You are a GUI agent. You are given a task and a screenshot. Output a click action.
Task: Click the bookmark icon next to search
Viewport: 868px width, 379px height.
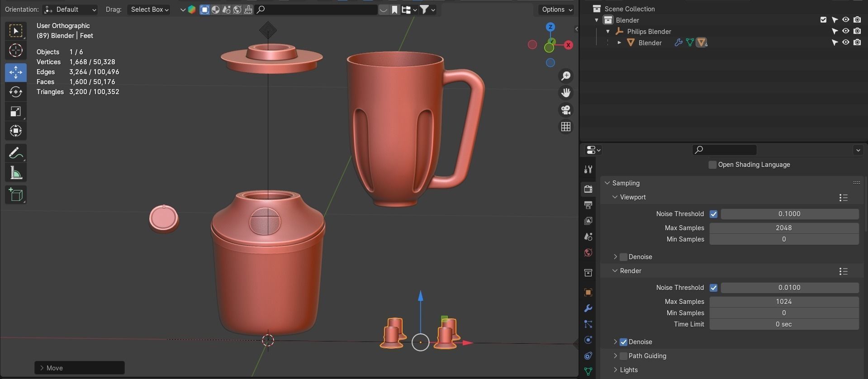click(x=395, y=9)
